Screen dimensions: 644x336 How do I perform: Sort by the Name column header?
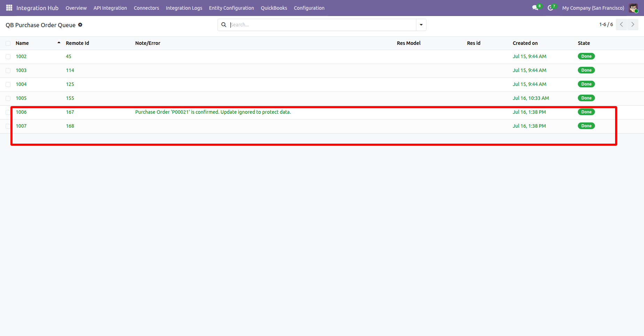point(22,43)
